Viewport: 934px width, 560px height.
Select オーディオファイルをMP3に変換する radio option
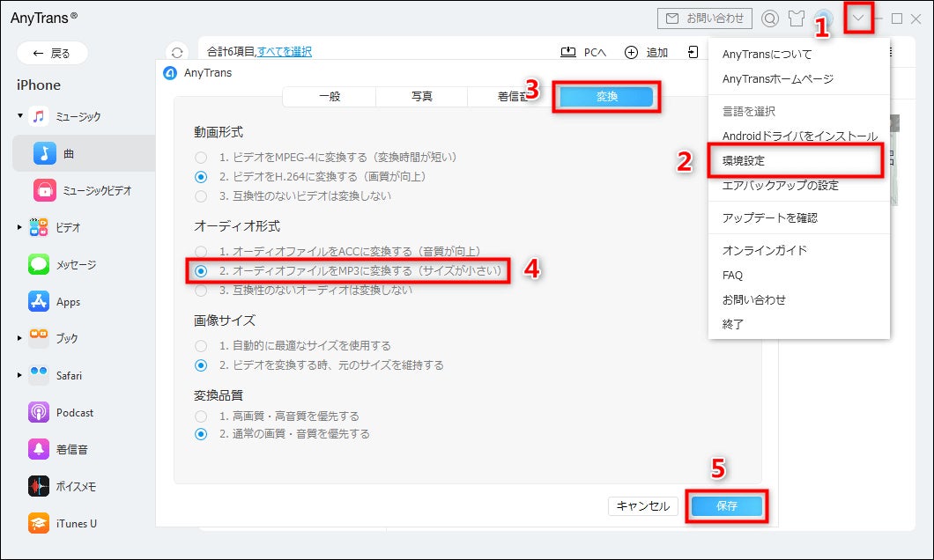coord(201,271)
